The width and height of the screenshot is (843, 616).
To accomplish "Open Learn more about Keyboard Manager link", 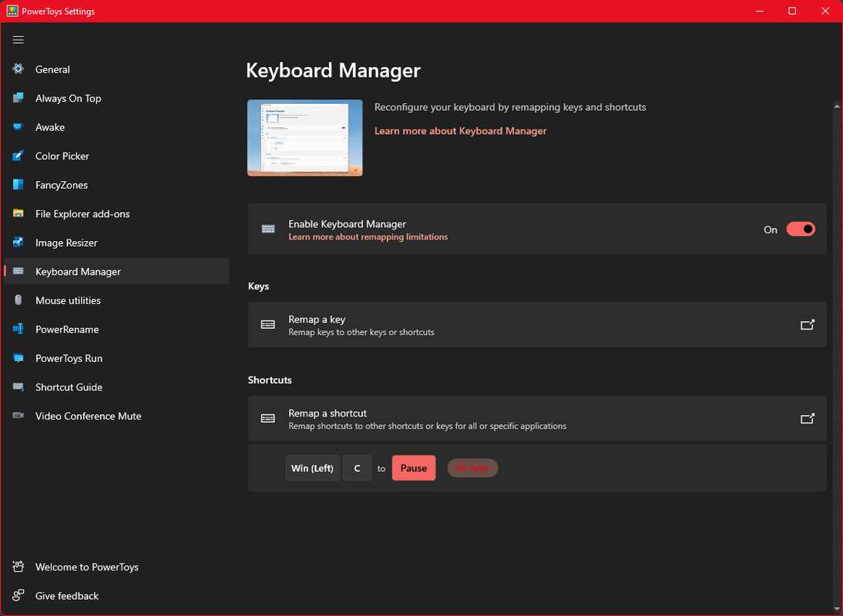I will [460, 131].
